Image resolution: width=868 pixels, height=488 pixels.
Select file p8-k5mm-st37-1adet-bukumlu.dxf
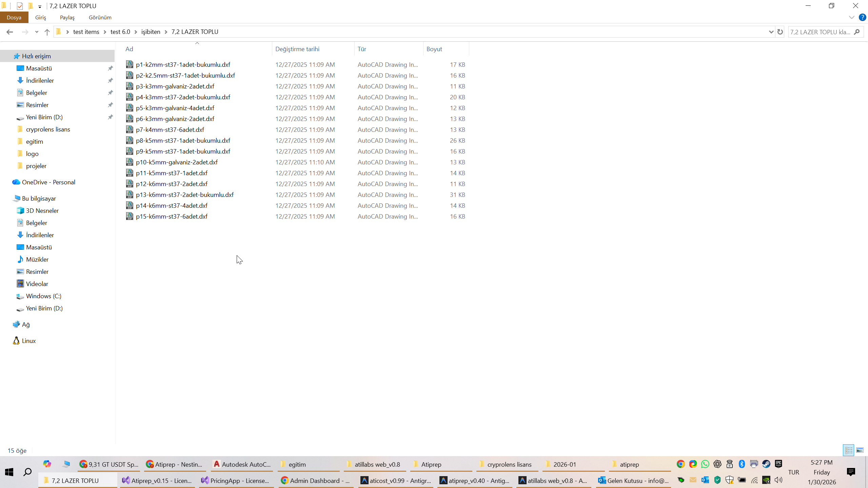183,140
